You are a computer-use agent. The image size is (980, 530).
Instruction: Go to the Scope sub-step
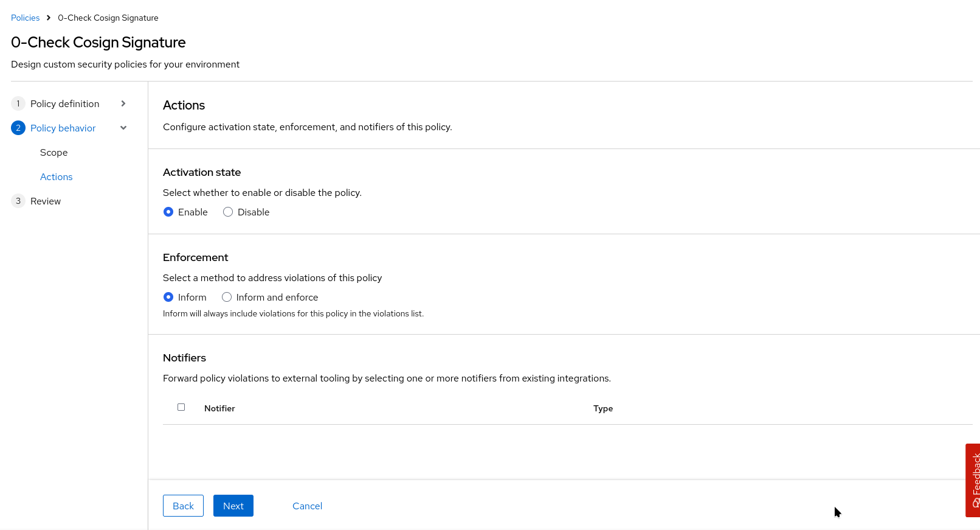[53, 152]
